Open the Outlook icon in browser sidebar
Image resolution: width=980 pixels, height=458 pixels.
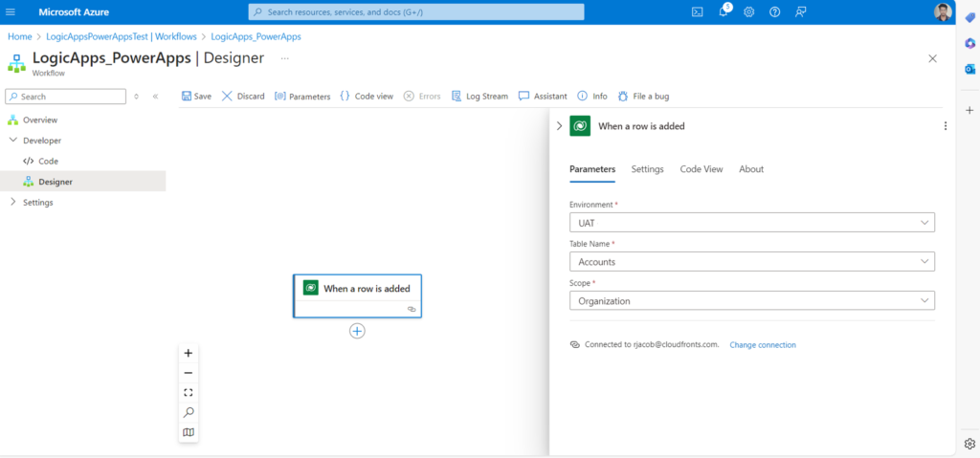coord(969,70)
